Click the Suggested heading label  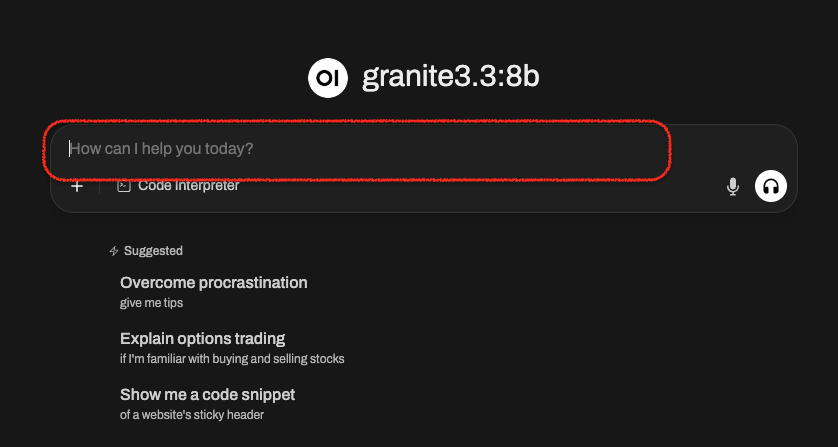153,251
